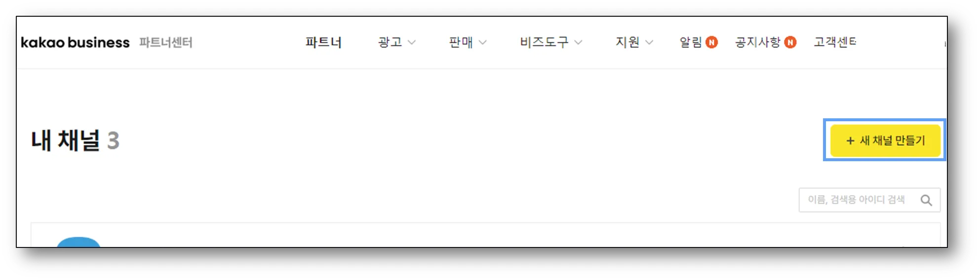The image size is (980, 280).
Task: Open the 판매 menu label
Action: [x=461, y=42]
